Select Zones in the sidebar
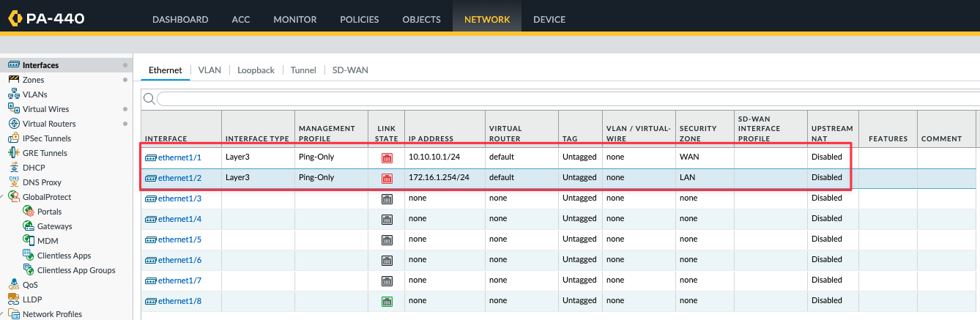Image resolution: width=980 pixels, height=320 pixels. coord(33,80)
